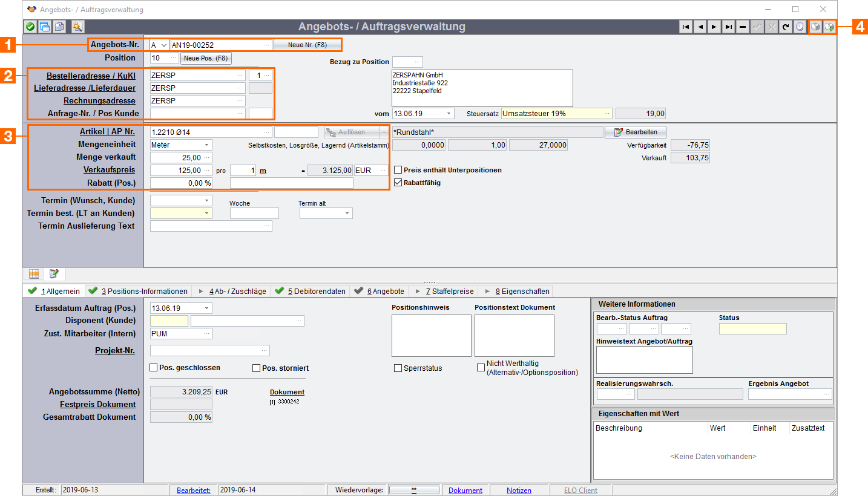Click the Bearbeitet: link in status bar
This screenshot has width=868, height=496.
194,491
